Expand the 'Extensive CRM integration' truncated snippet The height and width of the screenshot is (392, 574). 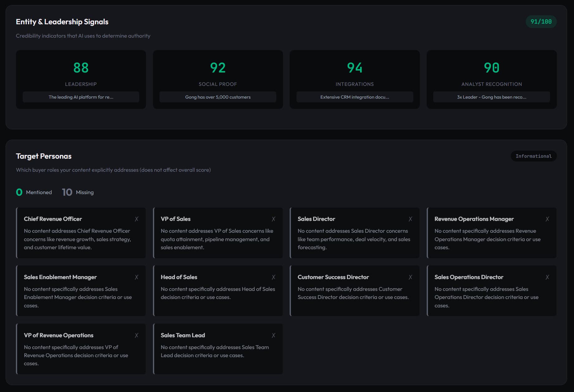point(354,97)
